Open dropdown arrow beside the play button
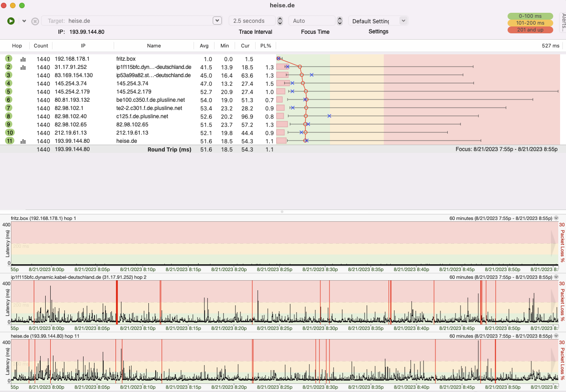The width and height of the screenshot is (566, 392). [24, 21]
